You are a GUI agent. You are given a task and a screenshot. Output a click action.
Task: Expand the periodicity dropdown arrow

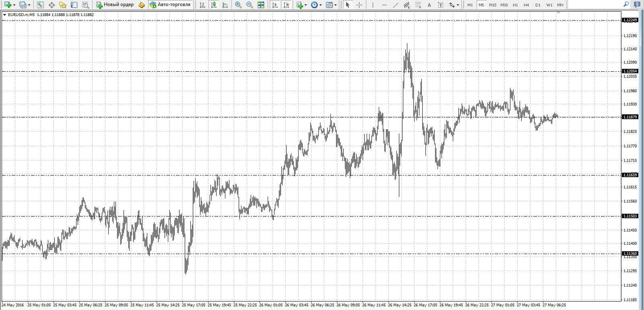(x=321, y=5)
